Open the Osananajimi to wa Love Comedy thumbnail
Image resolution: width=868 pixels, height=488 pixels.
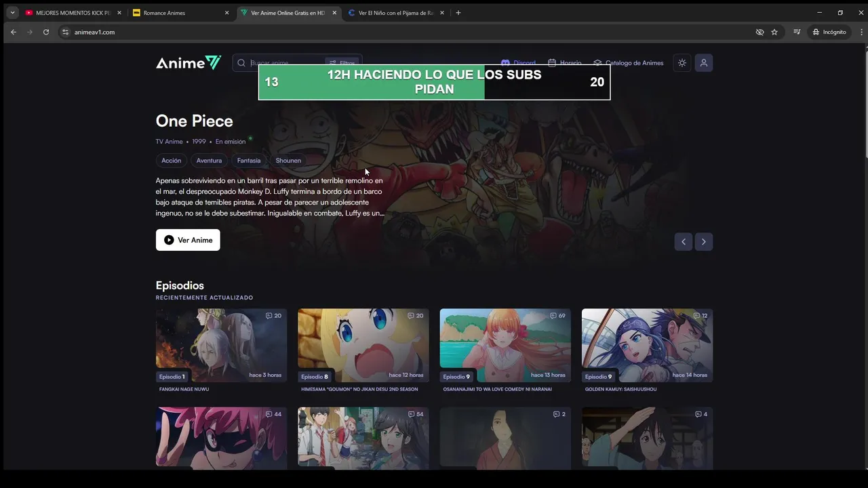click(505, 346)
